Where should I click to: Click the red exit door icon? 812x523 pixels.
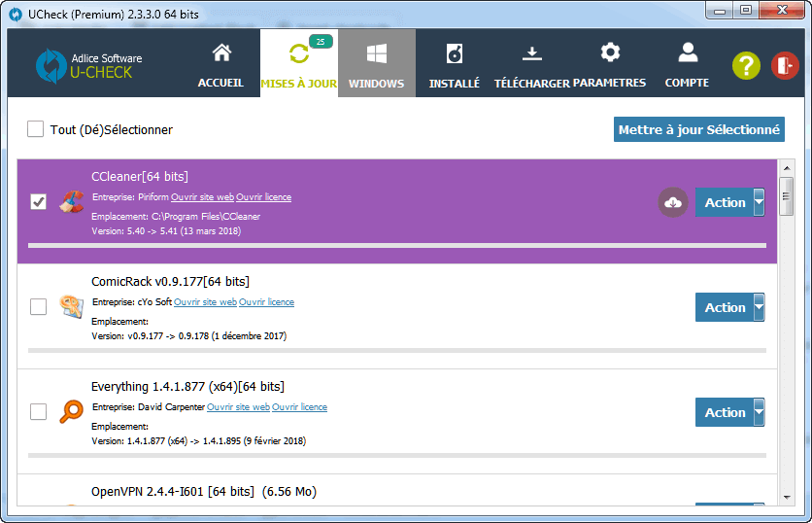784,65
